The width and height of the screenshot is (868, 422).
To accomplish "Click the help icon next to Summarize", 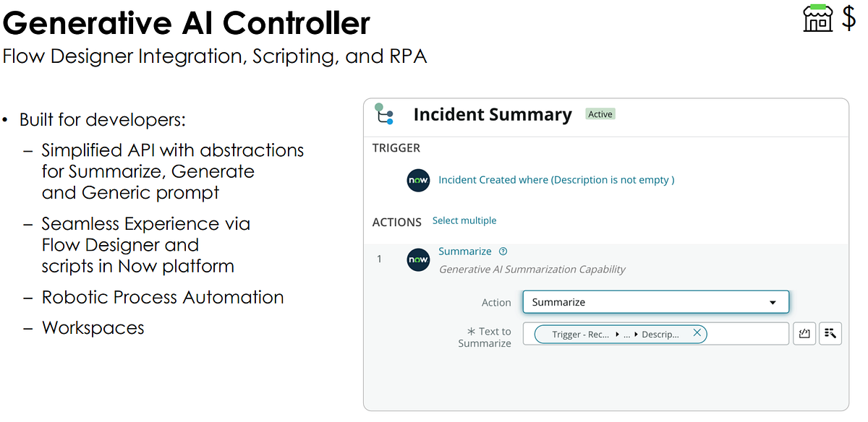I will [503, 251].
